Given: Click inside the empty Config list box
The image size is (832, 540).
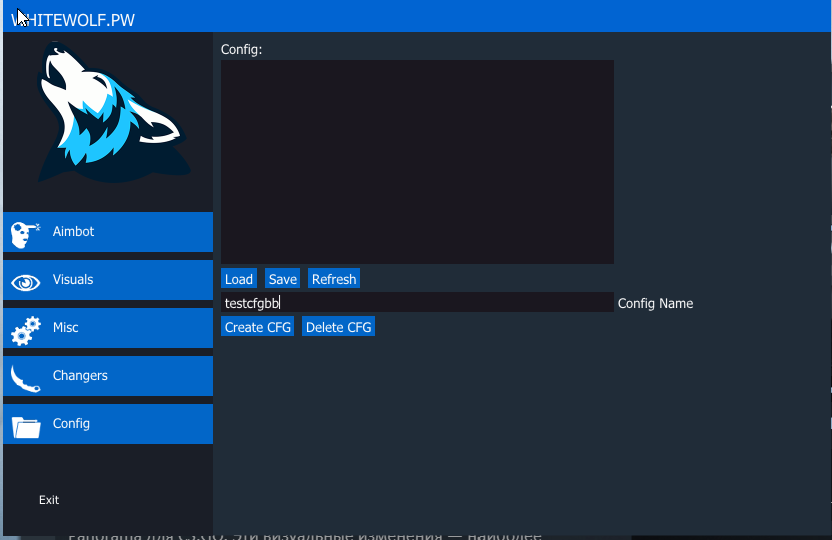Looking at the screenshot, I should point(417,161).
